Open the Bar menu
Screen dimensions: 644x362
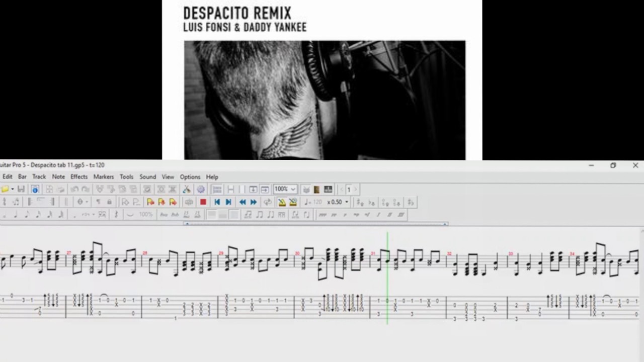pyautogui.click(x=22, y=177)
